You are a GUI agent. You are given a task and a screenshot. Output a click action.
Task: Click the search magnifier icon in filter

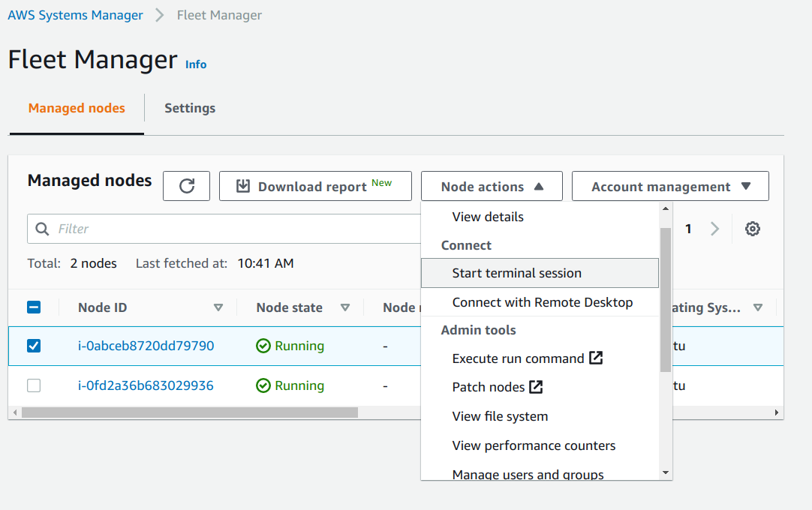point(42,228)
